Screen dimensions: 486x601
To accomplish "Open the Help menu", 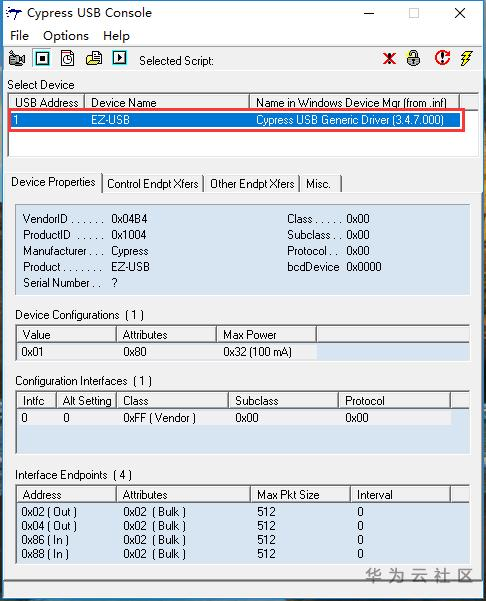I will pyautogui.click(x=117, y=36).
